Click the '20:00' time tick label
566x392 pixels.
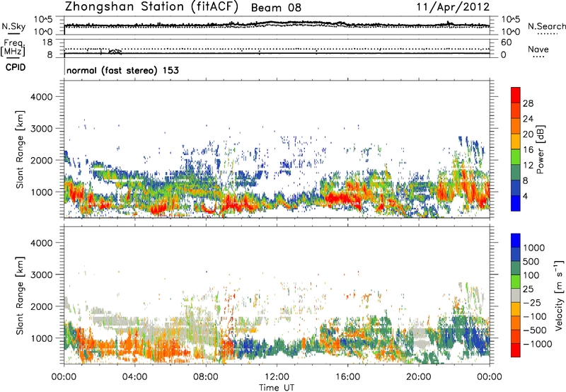[x=418, y=377]
